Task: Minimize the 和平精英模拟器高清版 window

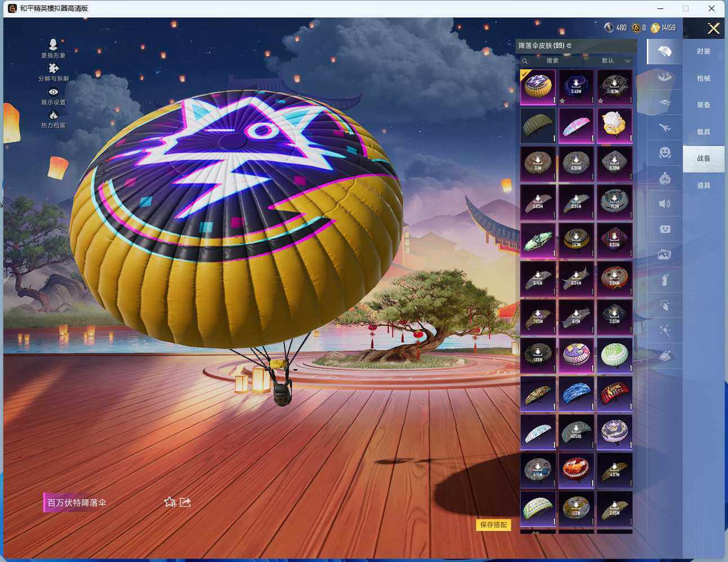Action: (x=660, y=8)
